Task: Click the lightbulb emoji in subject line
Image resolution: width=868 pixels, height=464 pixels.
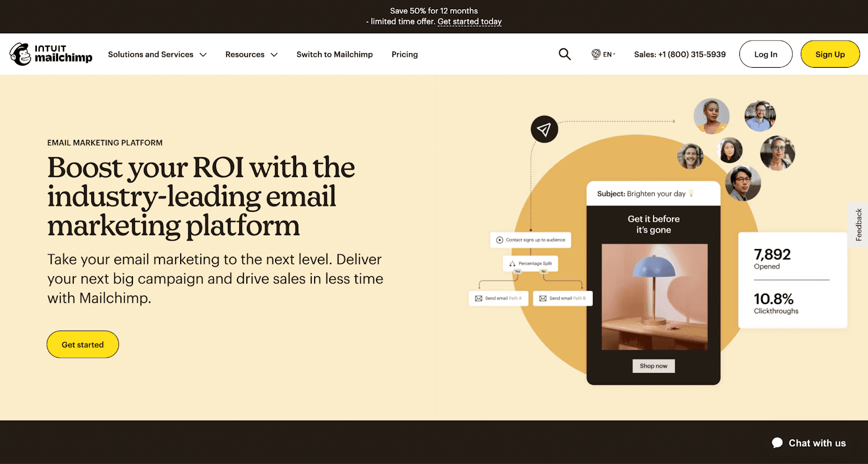Action: pyautogui.click(x=691, y=193)
